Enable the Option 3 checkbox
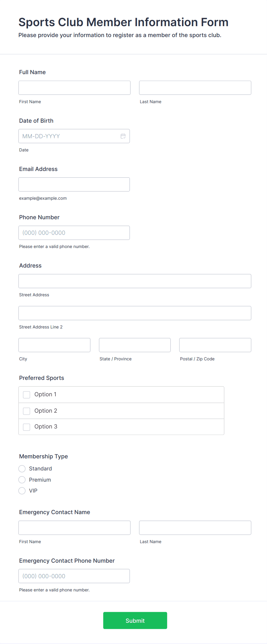Image resolution: width=267 pixels, height=644 pixels. coord(27,427)
